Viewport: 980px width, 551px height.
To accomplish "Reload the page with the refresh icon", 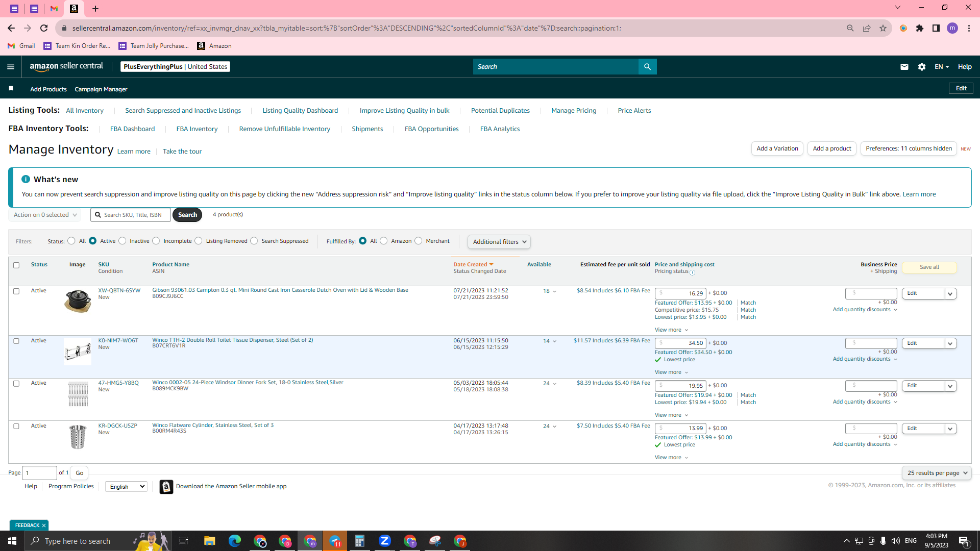I will 44,28.
